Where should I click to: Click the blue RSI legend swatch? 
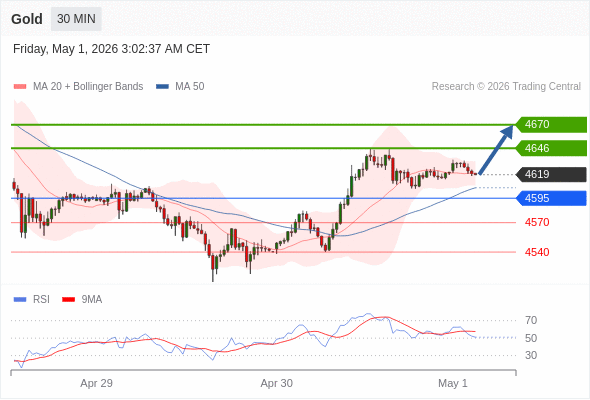(20, 300)
